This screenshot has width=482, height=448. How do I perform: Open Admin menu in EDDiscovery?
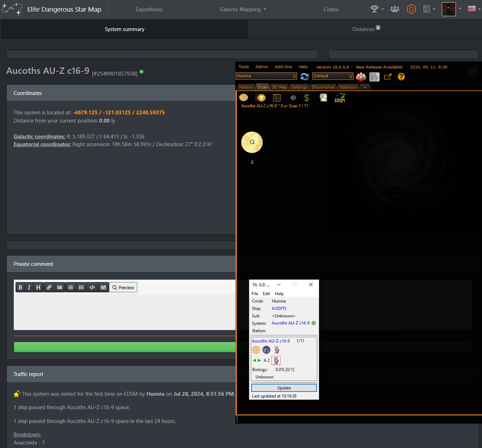point(262,67)
